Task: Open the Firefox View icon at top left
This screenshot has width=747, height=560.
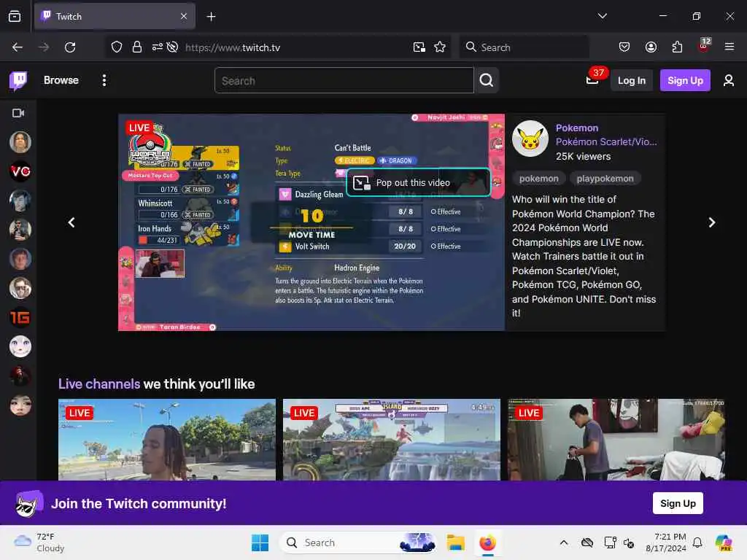Action: [15, 16]
